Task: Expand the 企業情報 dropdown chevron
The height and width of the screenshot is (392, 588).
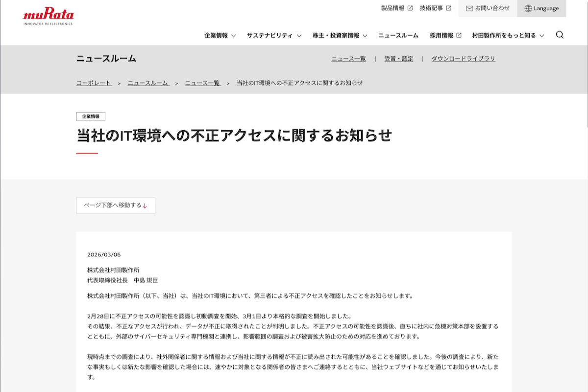Action: tap(233, 35)
